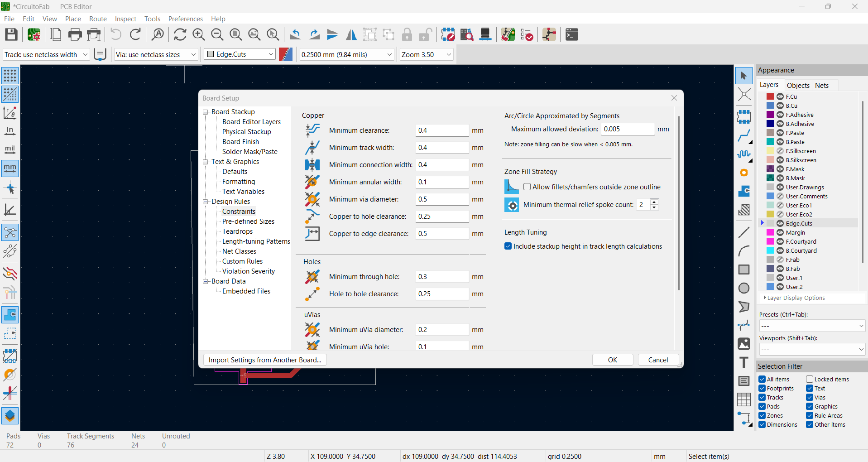Viewport: 868px width, 462px height.
Task: Select the Draw Circle tool
Action: click(744, 288)
